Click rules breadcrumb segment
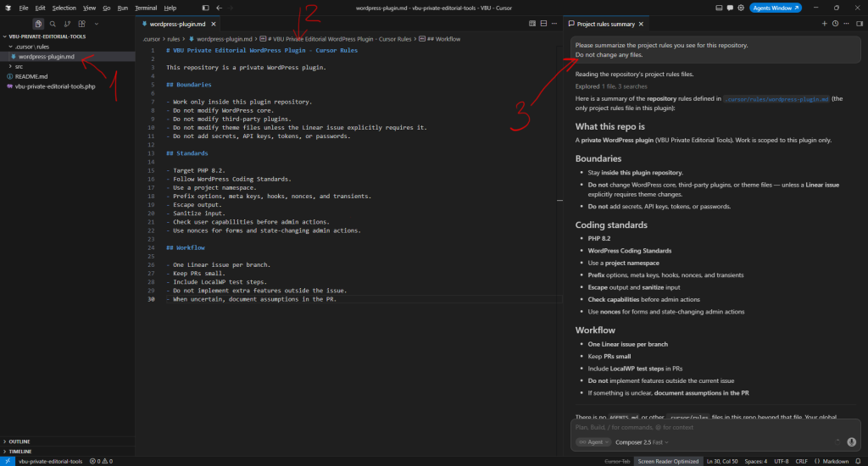 pos(174,39)
